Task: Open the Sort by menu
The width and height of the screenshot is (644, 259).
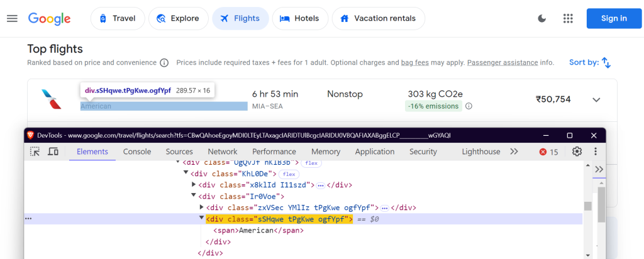Action: point(590,63)
